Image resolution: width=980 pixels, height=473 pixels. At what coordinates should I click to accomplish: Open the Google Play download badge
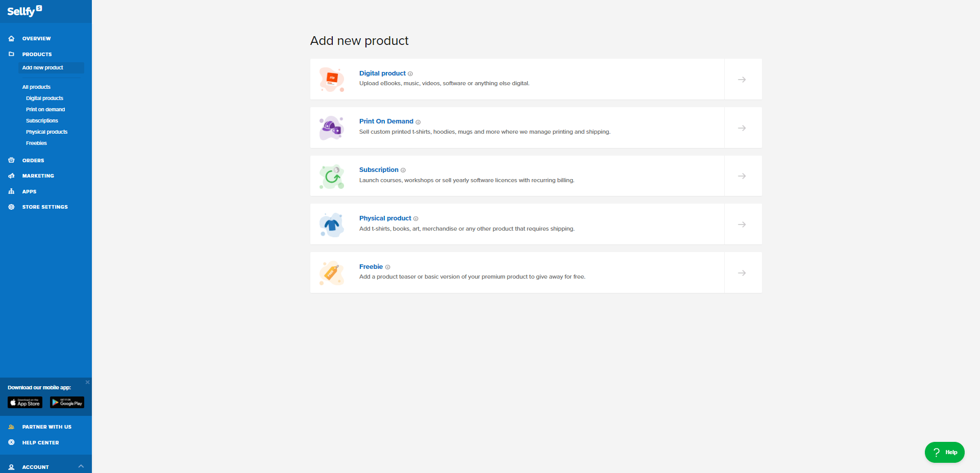tap(67, 403)
